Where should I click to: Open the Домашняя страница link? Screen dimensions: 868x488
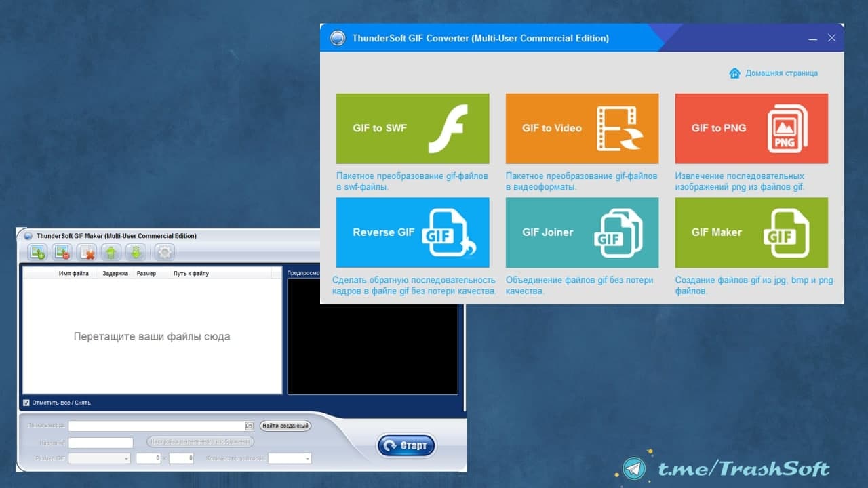tap(774, 73)
